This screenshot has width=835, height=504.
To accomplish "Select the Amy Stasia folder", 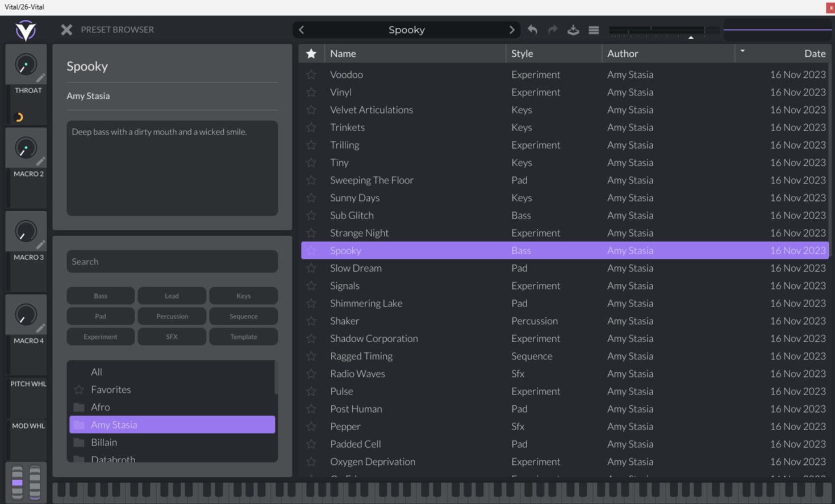I will coord(172,425).
